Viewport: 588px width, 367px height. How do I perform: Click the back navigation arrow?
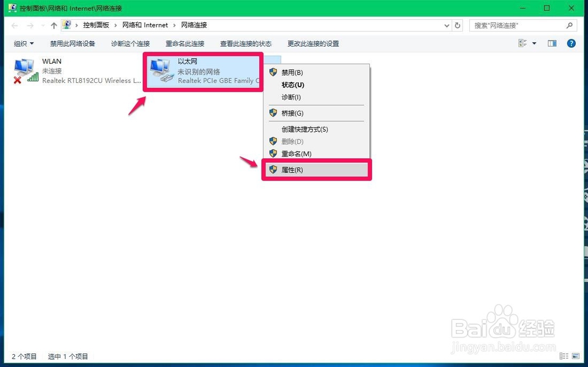coord(14,25)
